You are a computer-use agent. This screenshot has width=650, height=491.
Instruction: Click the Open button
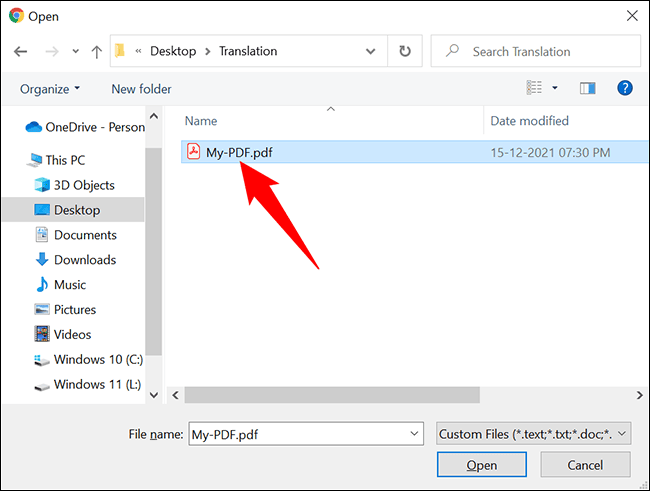482,465
